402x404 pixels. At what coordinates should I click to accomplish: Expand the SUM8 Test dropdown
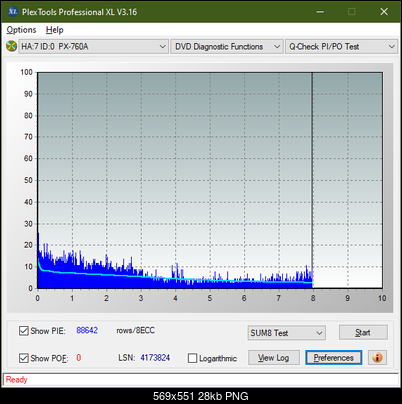(x=287, y=333)
